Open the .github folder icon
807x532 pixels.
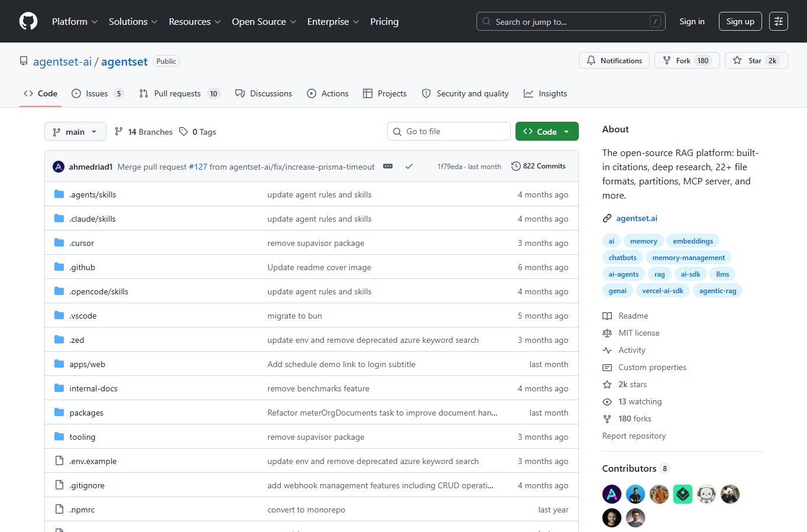point(59,267)
